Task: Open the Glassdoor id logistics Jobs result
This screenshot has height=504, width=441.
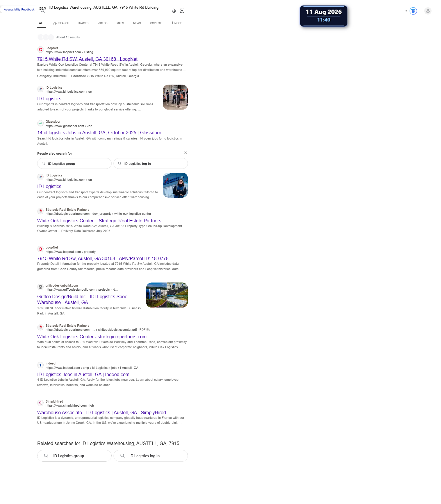Action: click(99, 133)
